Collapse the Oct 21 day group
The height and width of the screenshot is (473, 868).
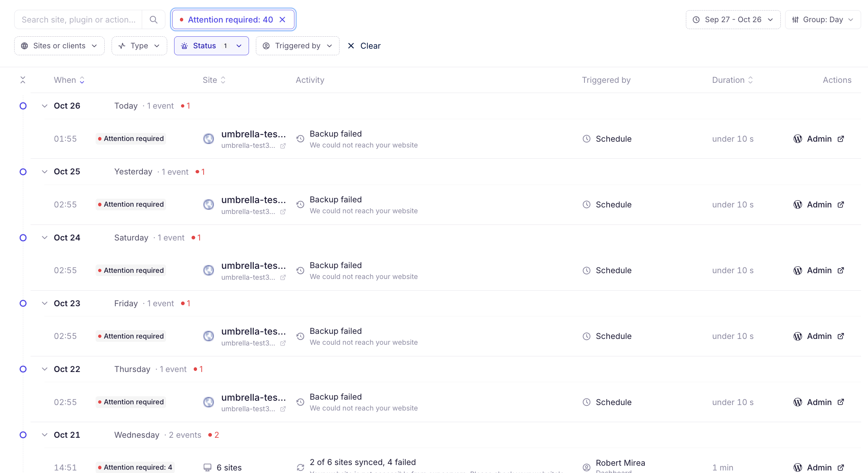[x=45, y=435]
